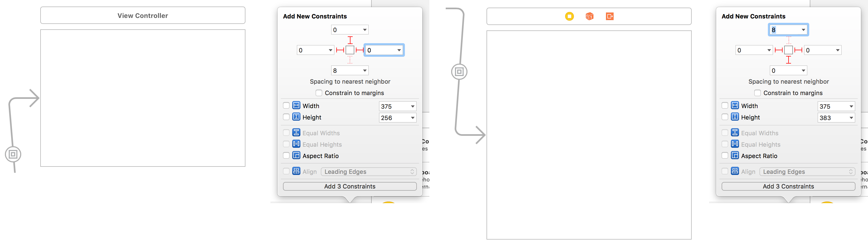Toggle dashed top constraint strut in right popup

(789, 40)
